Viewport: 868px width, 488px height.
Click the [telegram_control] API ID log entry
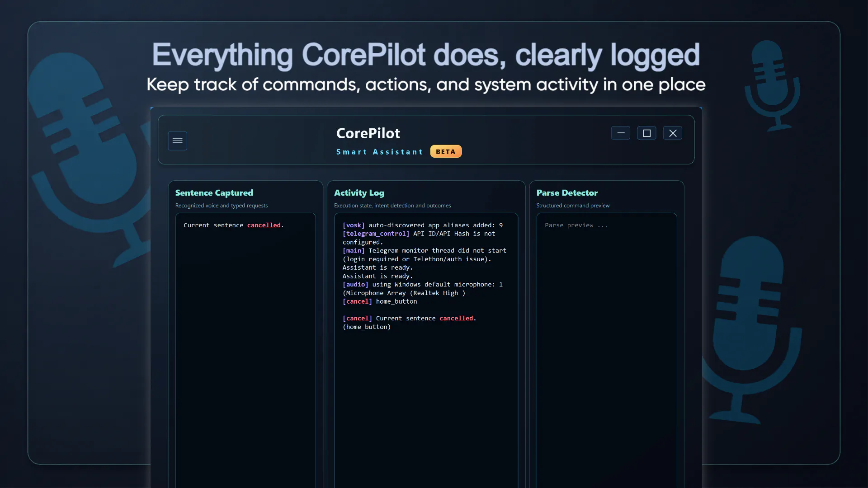coord(419,238)
